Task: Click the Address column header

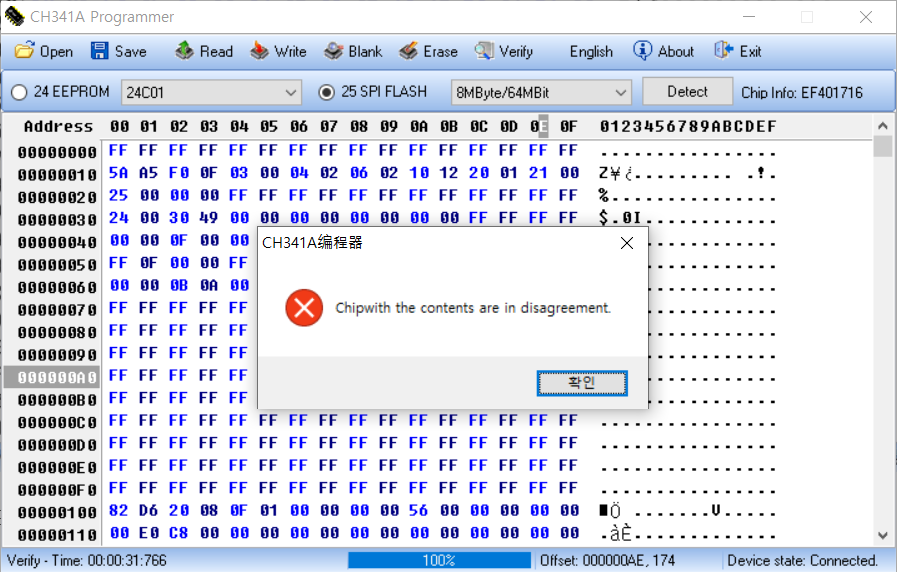Action: pyautogui.click(x=58, y=126)
